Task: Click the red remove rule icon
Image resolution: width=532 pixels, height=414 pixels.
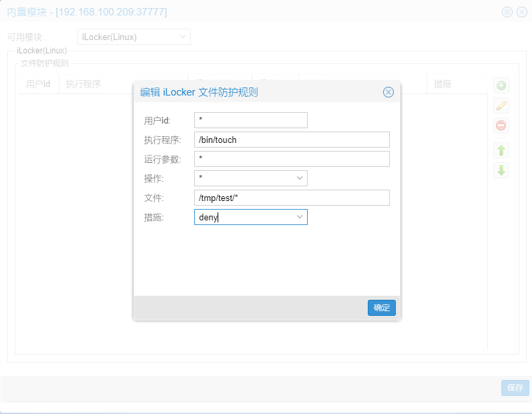Action: coord(501,126)
